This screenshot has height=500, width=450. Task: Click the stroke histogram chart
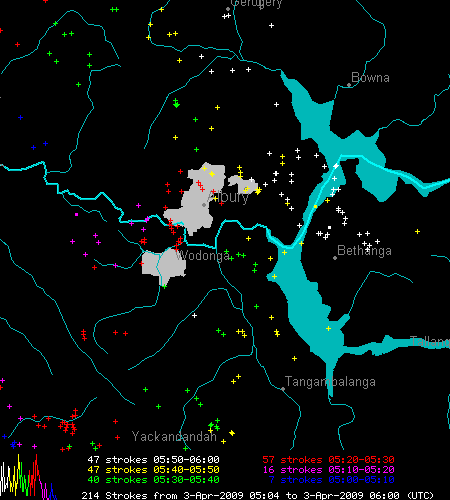click(28, 477)
